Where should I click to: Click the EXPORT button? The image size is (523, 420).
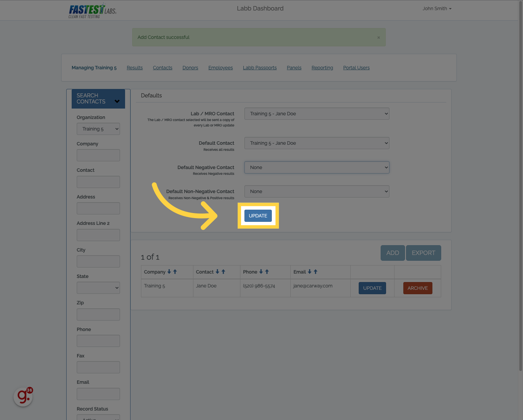coord(423,253)
